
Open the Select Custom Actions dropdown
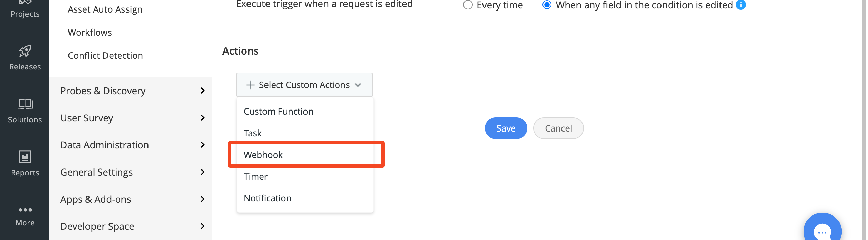tap(304, 85)
